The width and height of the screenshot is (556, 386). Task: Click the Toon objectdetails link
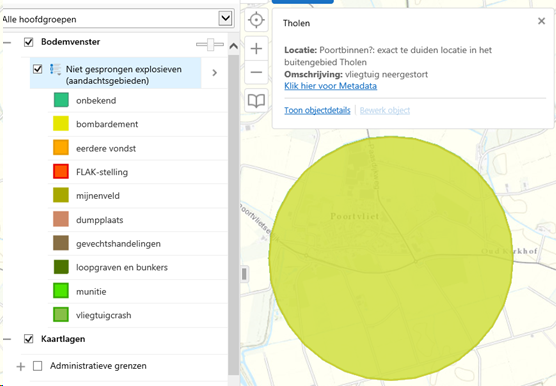click(x=317, y=111)
